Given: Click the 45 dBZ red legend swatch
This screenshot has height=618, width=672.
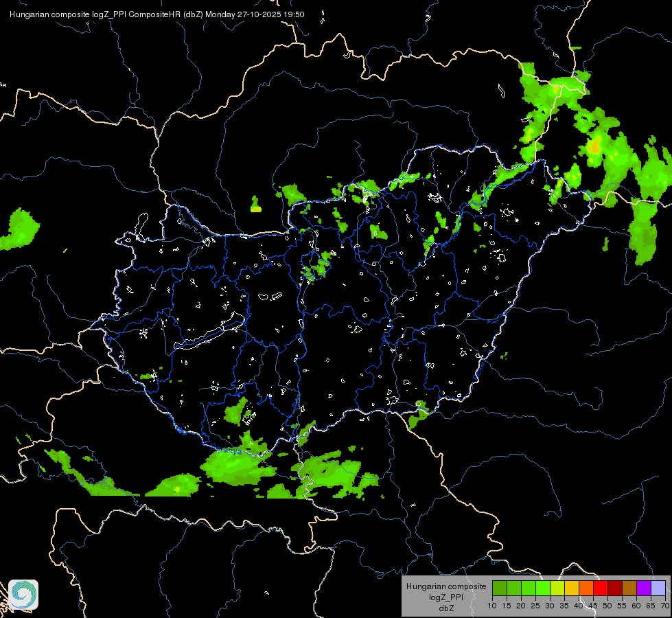Looking at the screenshot, I should (x=601, y=588).
